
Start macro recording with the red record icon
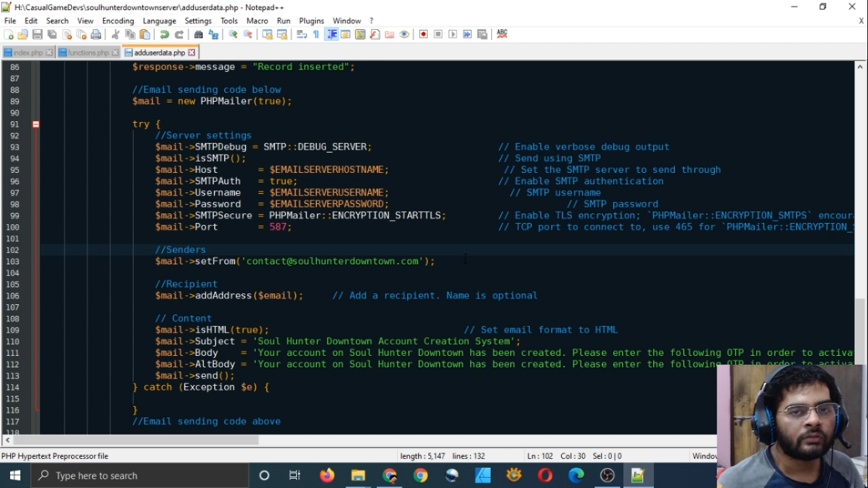click(424, 34)
